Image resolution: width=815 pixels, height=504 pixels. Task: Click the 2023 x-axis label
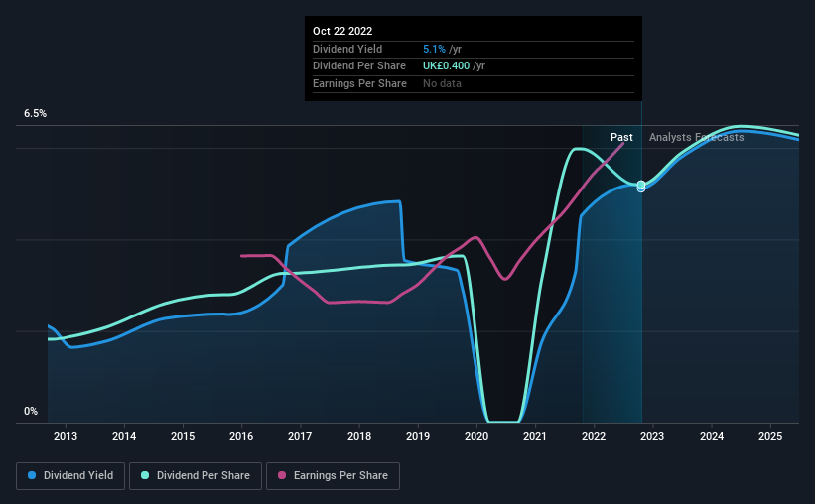(652, 436)
